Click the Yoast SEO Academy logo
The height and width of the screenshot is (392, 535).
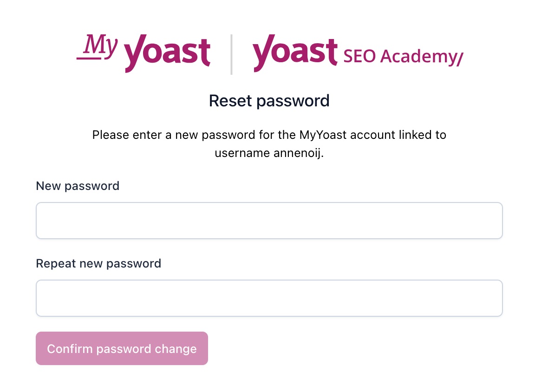(x=358, y=53)
